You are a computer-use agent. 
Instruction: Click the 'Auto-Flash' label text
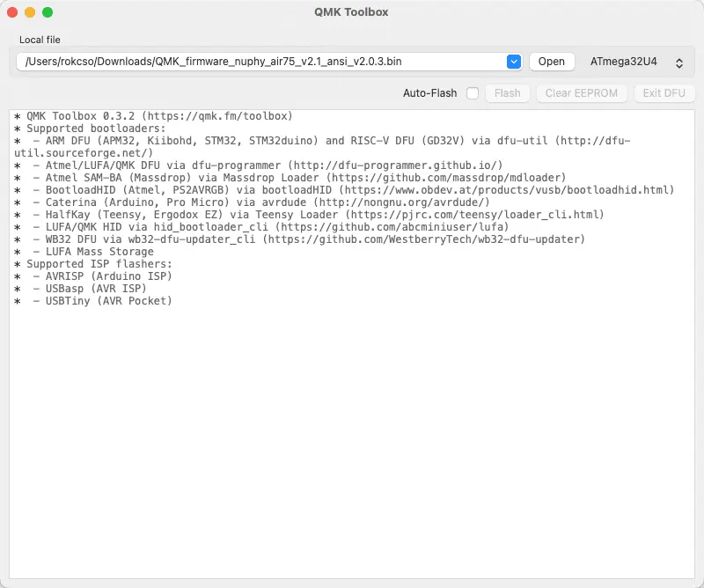coord(429,93)
